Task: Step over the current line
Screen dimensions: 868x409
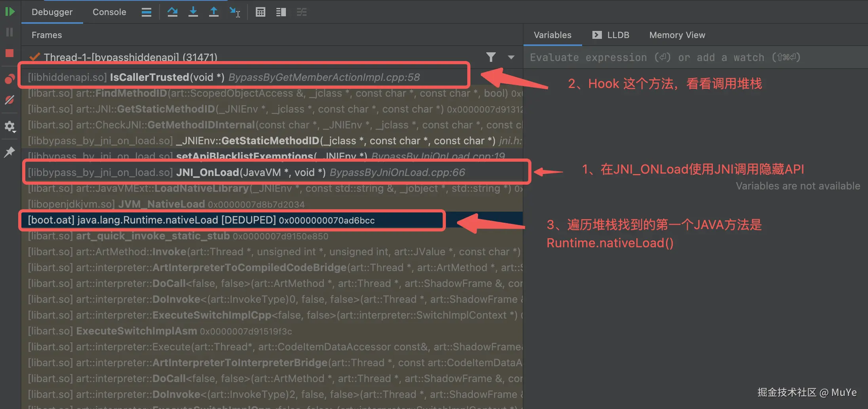Action: coord(172,12)
